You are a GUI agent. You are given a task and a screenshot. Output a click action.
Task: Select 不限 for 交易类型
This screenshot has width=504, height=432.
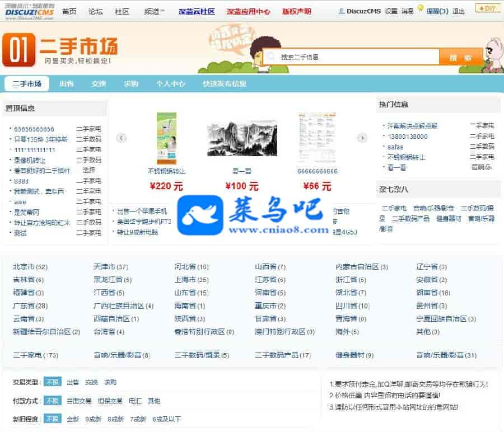53,382
